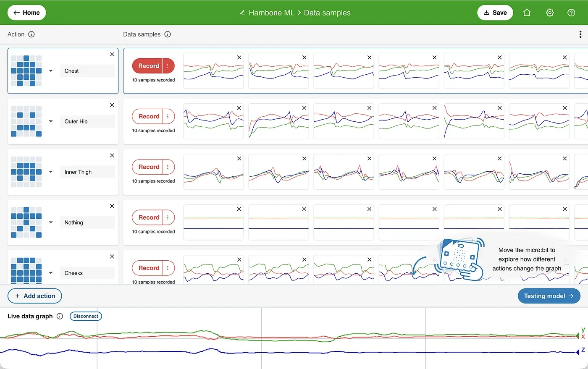Open recording options menu for Nothing
588x369 pixels.
pos(168,217)
